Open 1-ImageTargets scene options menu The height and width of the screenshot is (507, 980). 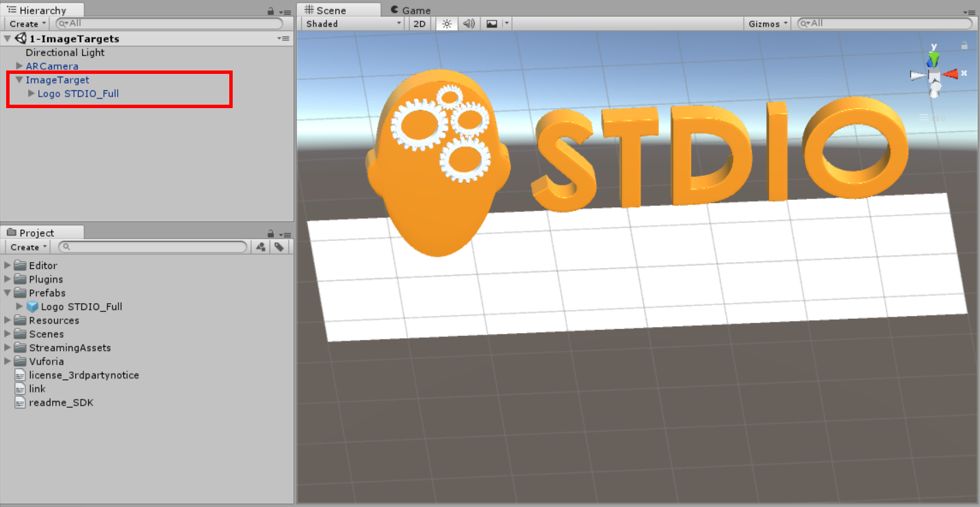point(283,39)
